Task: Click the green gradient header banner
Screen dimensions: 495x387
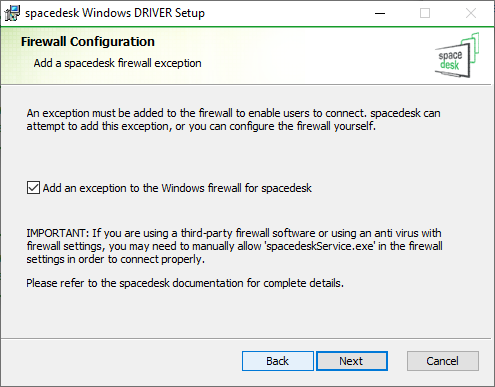Action: pos(246,55)
